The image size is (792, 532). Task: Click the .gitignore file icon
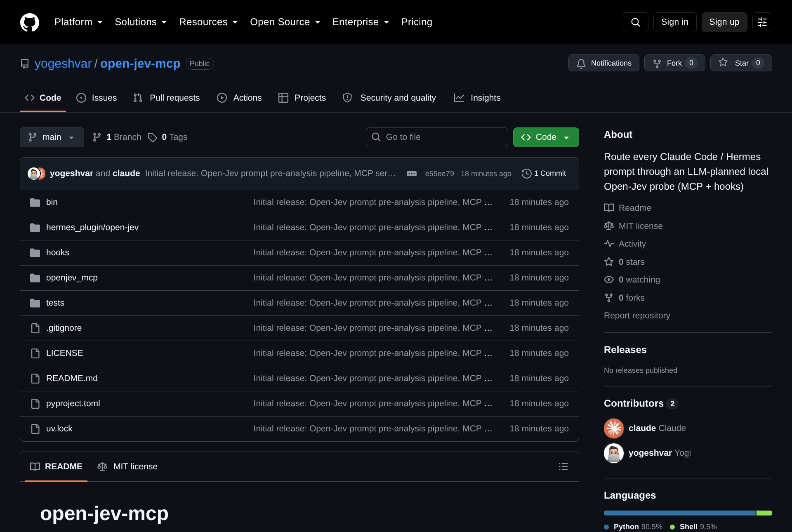[35, 328]
